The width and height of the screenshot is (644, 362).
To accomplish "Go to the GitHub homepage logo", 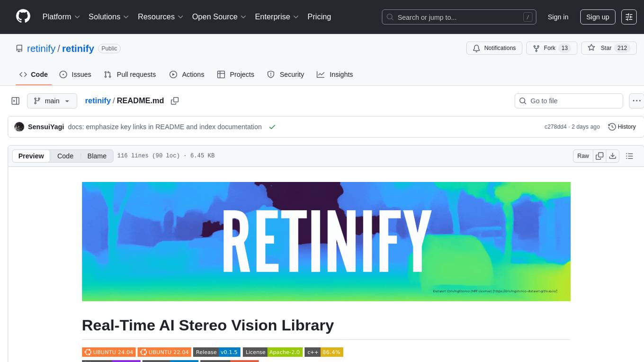I will click(23, 17).
